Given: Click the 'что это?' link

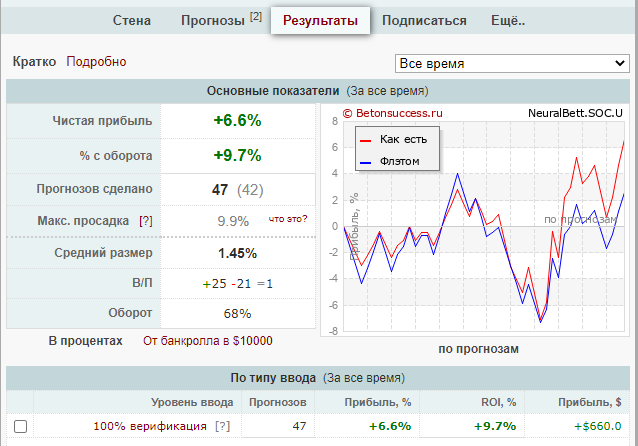Looking at the screenshot, I should click(288, 219).
